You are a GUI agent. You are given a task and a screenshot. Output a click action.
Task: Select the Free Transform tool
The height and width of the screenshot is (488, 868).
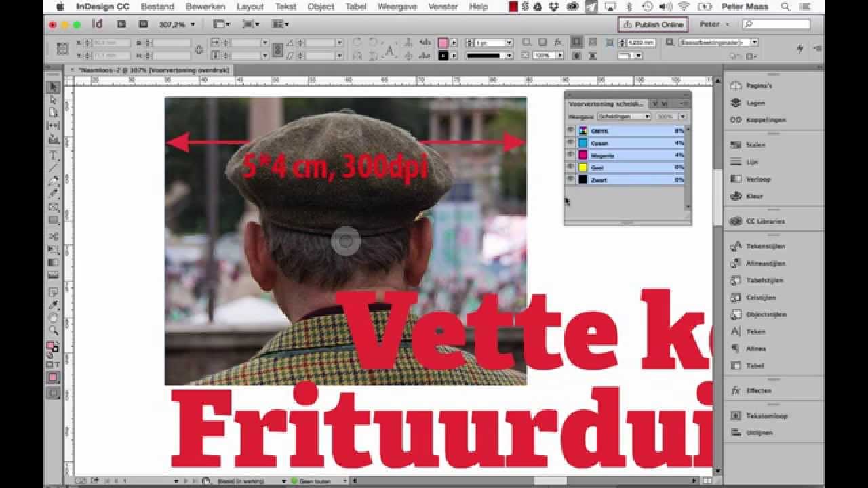click(x=54, y=249)
